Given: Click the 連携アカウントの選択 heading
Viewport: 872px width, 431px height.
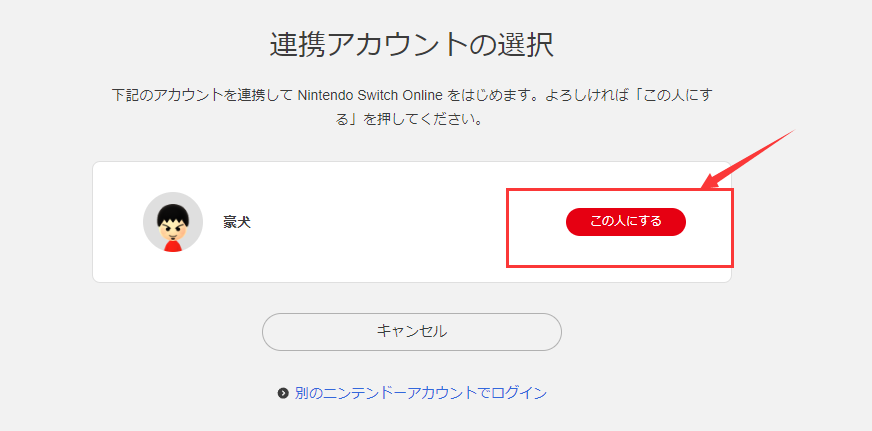Looking at the screenshot, I should coord(412,45).
